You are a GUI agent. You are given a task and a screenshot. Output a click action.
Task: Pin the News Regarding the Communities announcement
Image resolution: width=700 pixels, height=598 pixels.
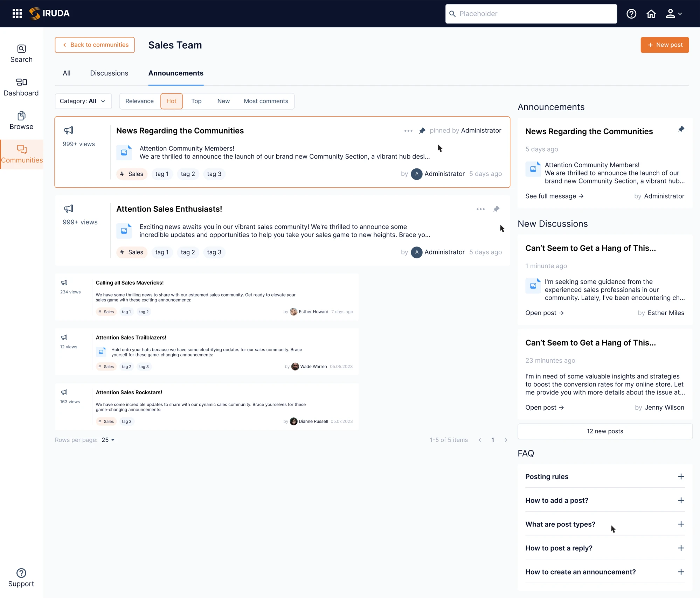click(422, 131)
